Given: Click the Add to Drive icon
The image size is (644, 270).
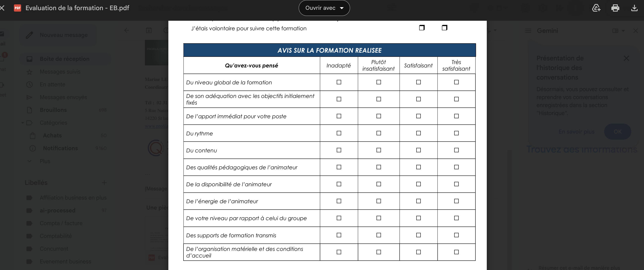Looking at the screenshot, I should pyautogui.click(x=596, y=8).
